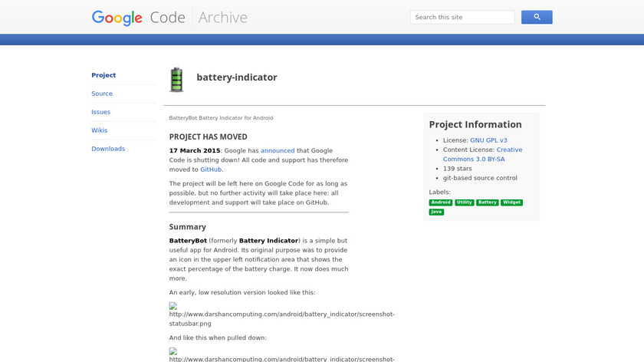Screen dimensions: 644x362
Task: Click the broken image icon above screenshot-statusbar.png
Action: click(173, 306)
